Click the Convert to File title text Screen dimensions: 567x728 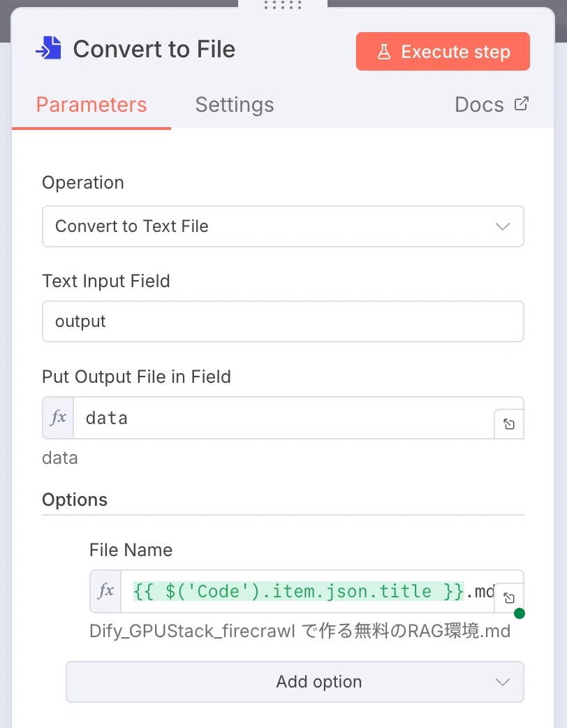tap(154, 49)
